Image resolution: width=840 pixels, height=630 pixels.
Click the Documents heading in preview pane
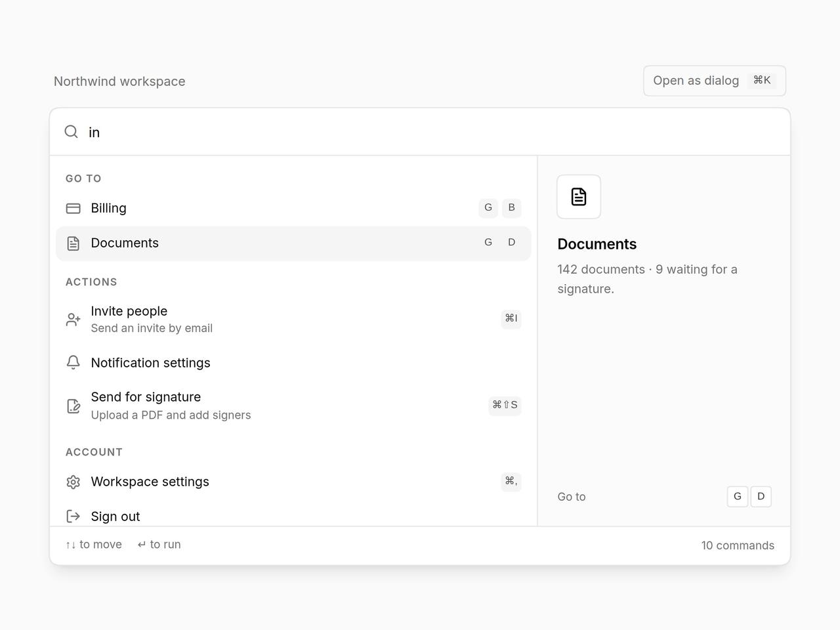pyautogui.click(x=597, y=244)
